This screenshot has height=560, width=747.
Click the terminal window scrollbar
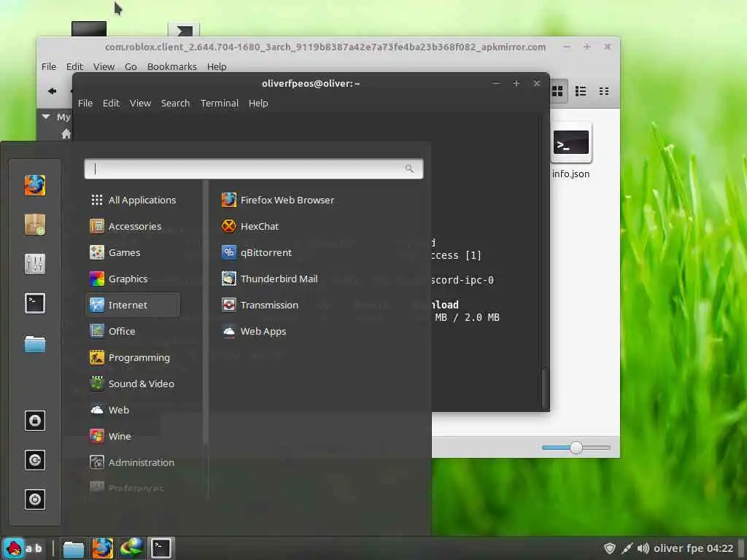coord(544,388)
